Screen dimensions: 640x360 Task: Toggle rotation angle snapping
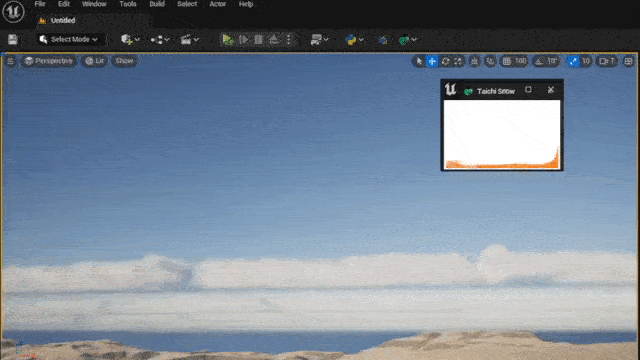pos(540,61)
